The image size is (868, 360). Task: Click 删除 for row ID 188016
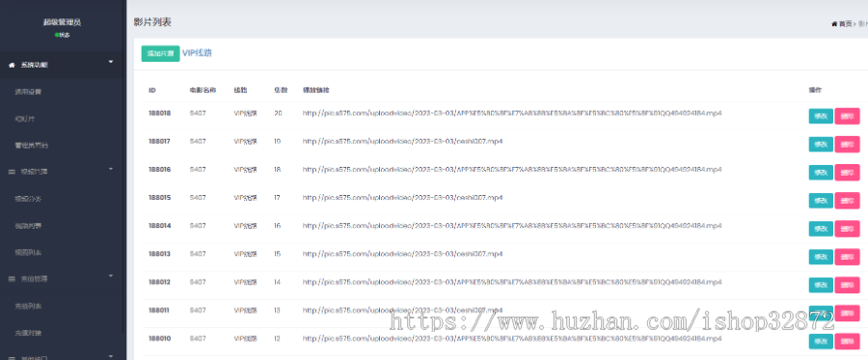pyautogui.click(x=847, y=172)
